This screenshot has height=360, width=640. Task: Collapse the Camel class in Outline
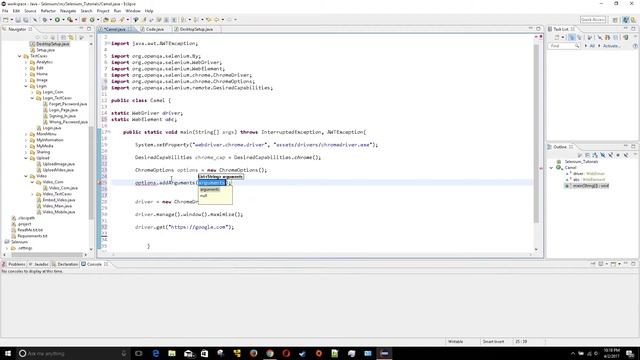551,168
